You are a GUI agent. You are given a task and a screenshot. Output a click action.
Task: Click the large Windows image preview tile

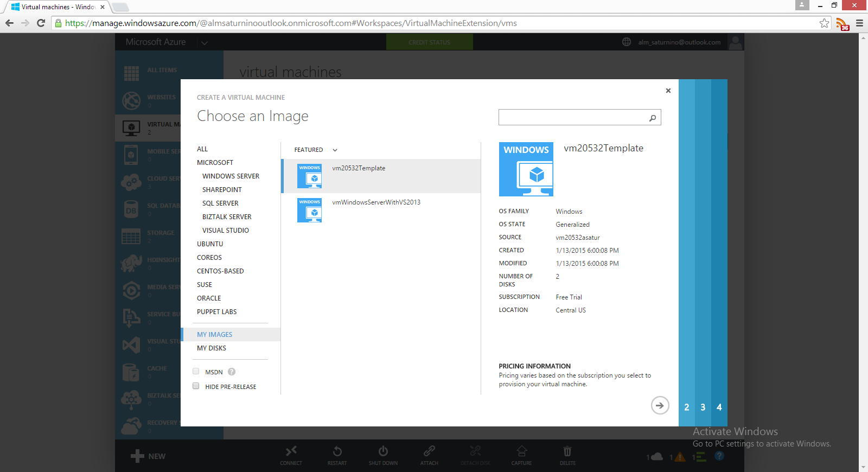526,169
